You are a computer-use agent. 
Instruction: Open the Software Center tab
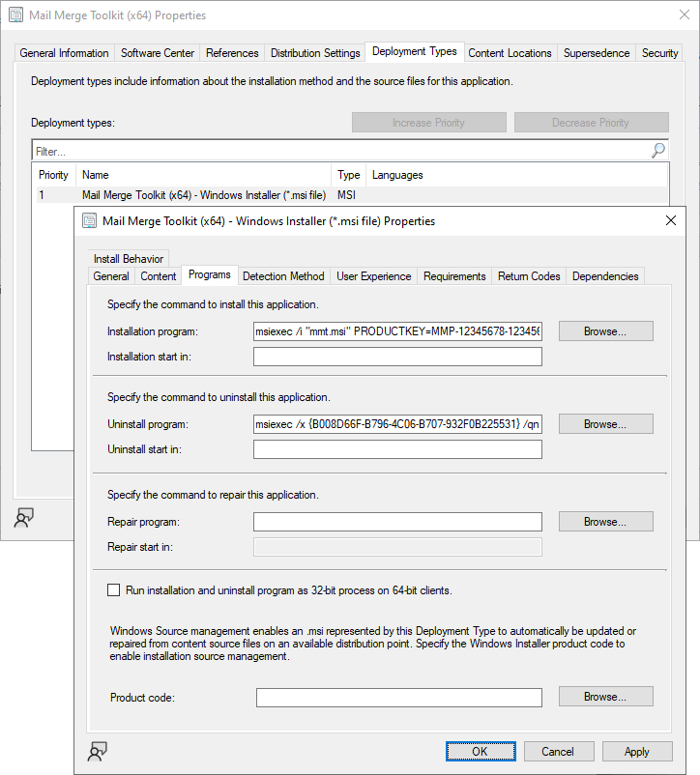158,53
